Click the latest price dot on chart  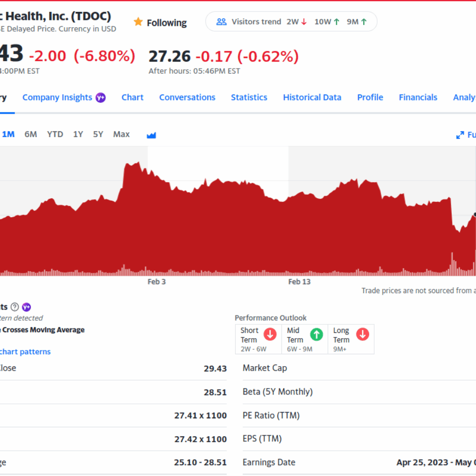coord(475,215)
